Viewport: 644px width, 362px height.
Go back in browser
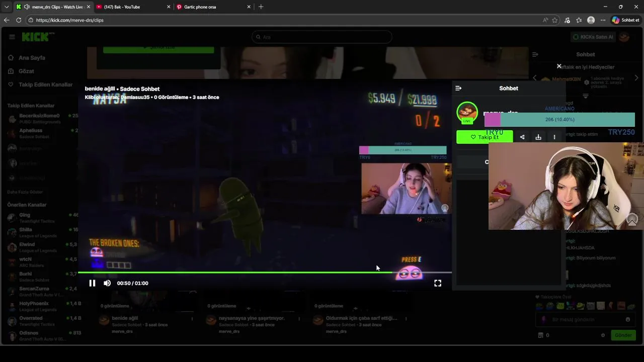(7, 20)
